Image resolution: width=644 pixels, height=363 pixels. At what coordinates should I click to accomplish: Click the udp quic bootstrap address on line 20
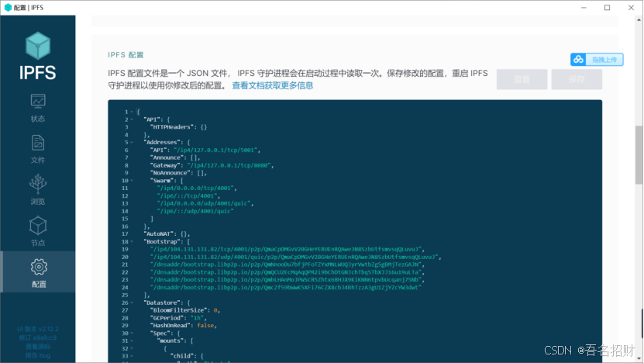tap(295, 257)
